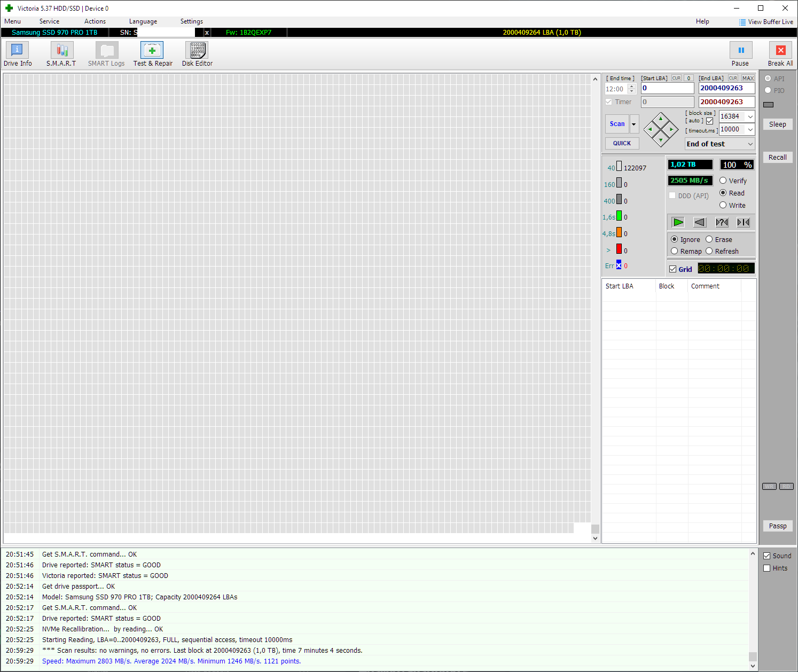Open the timeout 10000 dropdown
The image size is (798, 672).
click(x=750, y=129)
